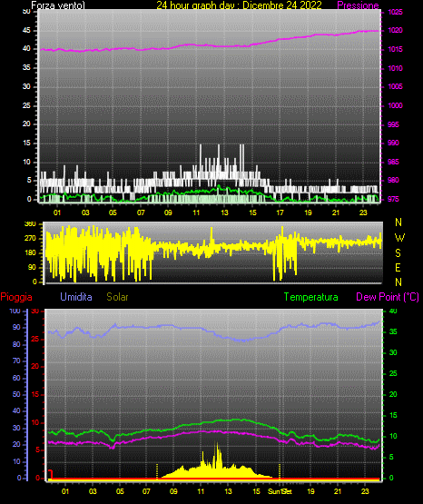The height and width of the screenshot is (504, 423).
Task: Select the '1005' pressure axis value
Action: pos(395,87)
